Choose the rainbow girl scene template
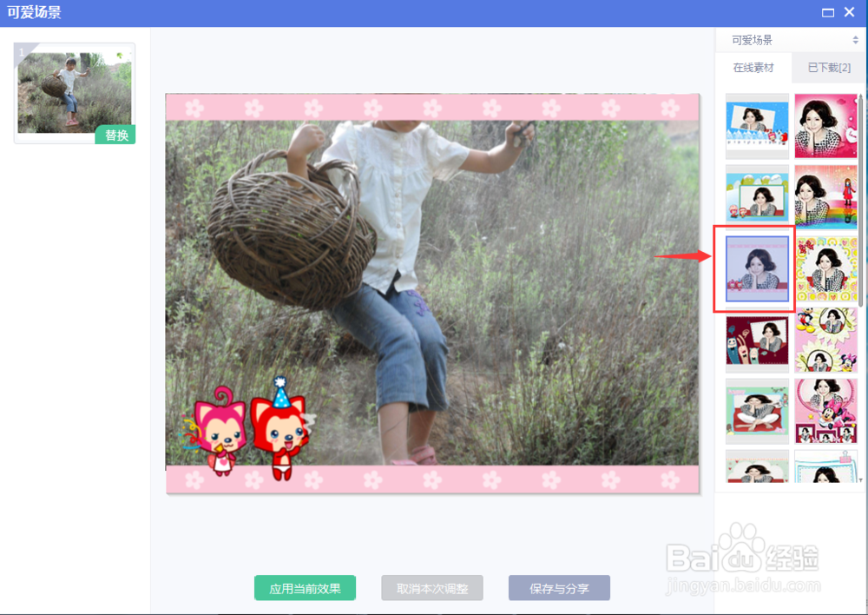The width and height of the screenshot is (868, 615). (x=826, y=196)
